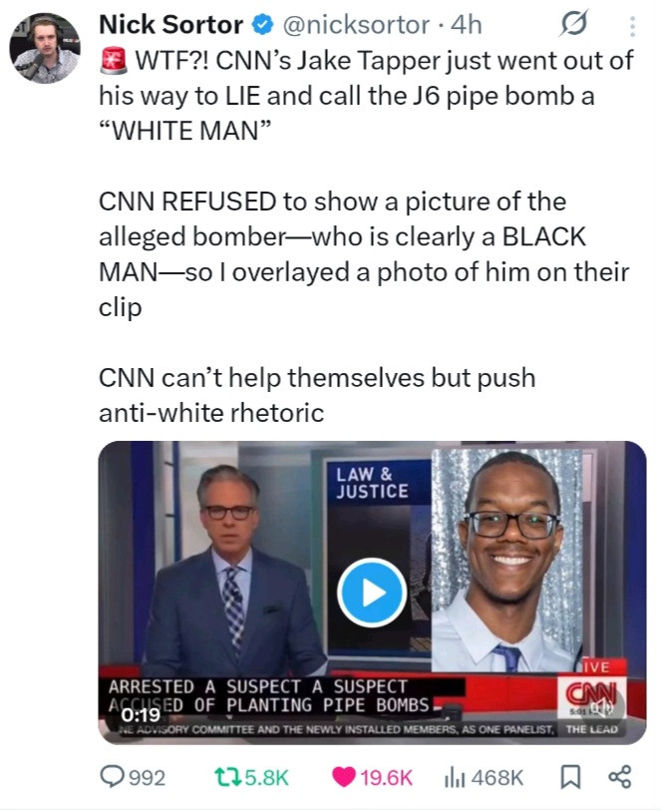The width and height of the screenshot is (661, 812).
Task: Click the Nick Sortor display name
Action: point(170,24)
